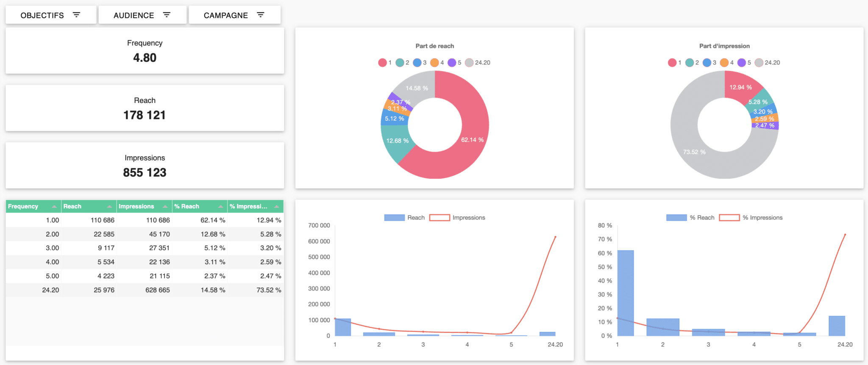Image resolution: width=868 pixels, height=365 pixels.
Task: Click the 73.52 % slice in impression donut
Action: pos(694,152)
